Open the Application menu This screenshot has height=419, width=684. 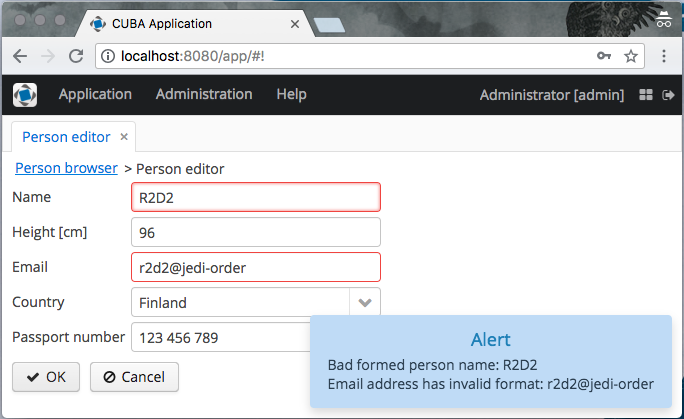point(95,94)
